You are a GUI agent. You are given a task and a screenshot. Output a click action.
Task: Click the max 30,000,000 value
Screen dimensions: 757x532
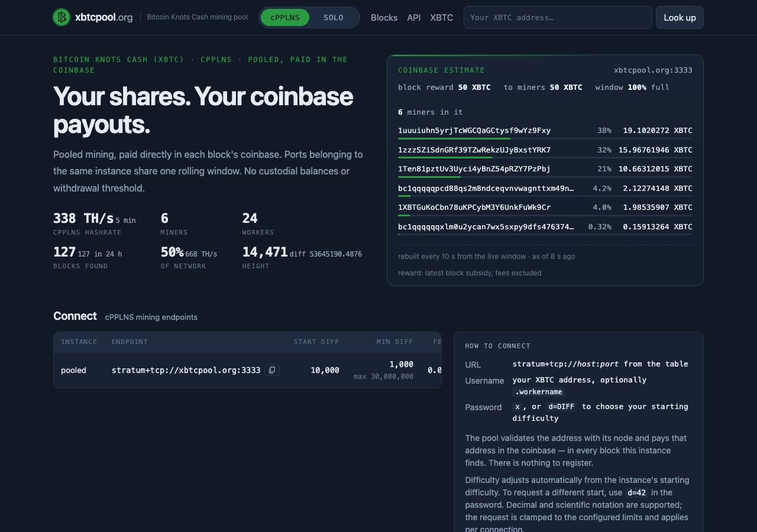pyautogui.click(x=383, y=377)
